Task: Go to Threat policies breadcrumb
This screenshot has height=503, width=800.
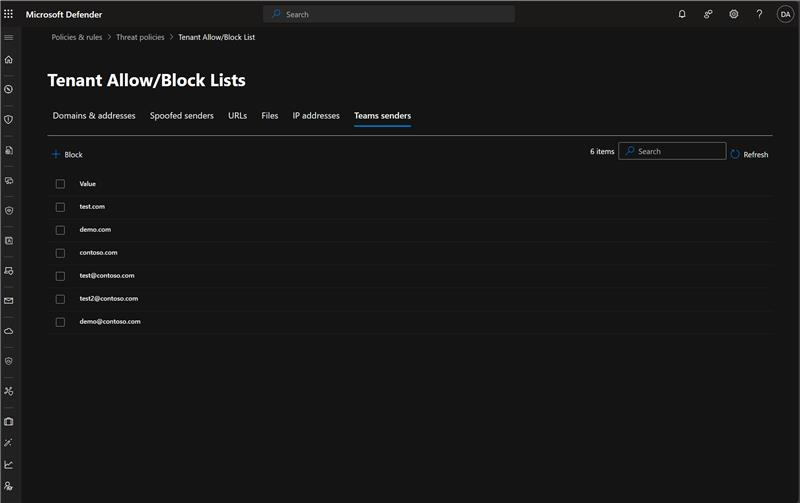Action: click(x=138, y=37)
